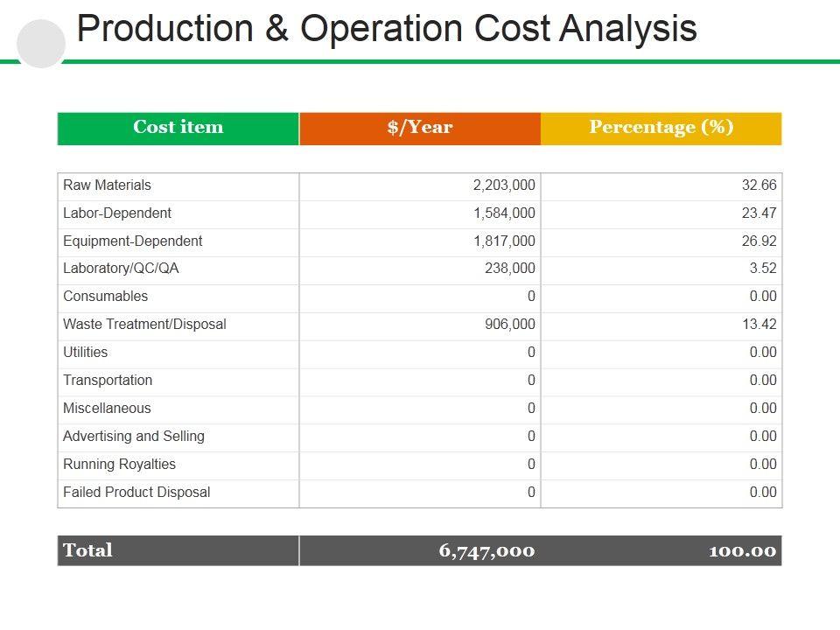Click the 'Consumables' row label

tap(105, 297)
